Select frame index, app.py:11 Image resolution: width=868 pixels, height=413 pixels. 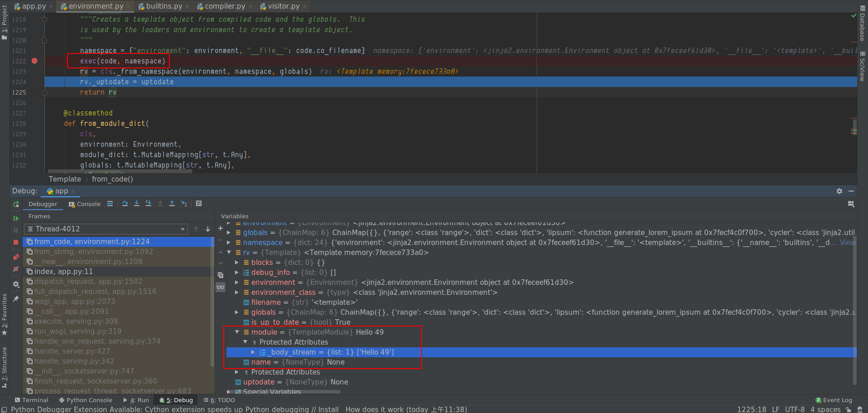pyautogui.click(x=117, y=271)
